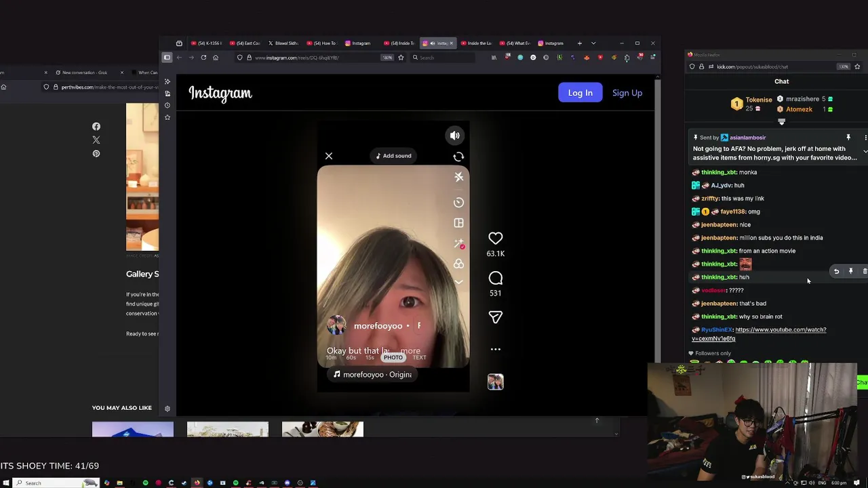Open the reel comments bubble
Image resolution: width=868 pixels, height=488 pixels.
pyautogui.click(x=496, y=278)
